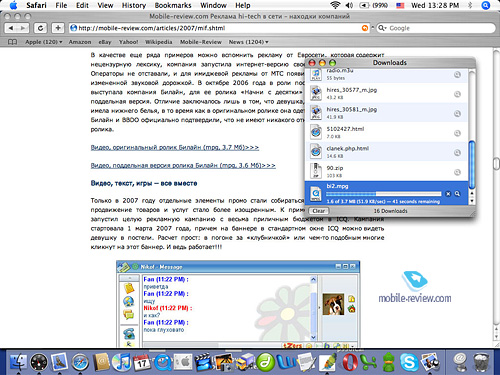Viewport: 500px width, 375px height.
Task: Open Dashboard gauge icon in the Dock
Action: click(x=39, y=362)
